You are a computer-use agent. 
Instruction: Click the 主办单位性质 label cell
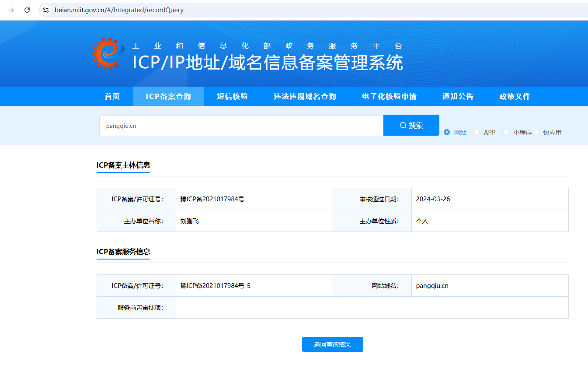[372, 221]
